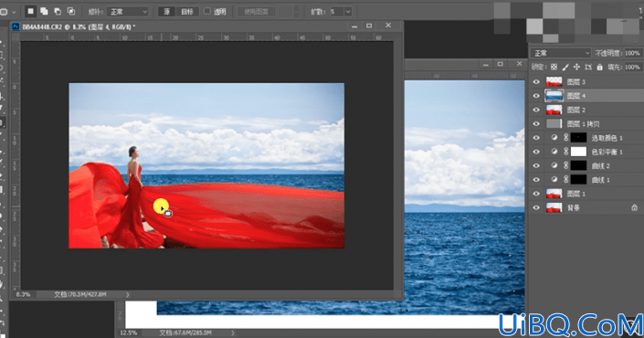
Task: Choose Subtract from Selection mode icon
Action: (x=58, y=12)
